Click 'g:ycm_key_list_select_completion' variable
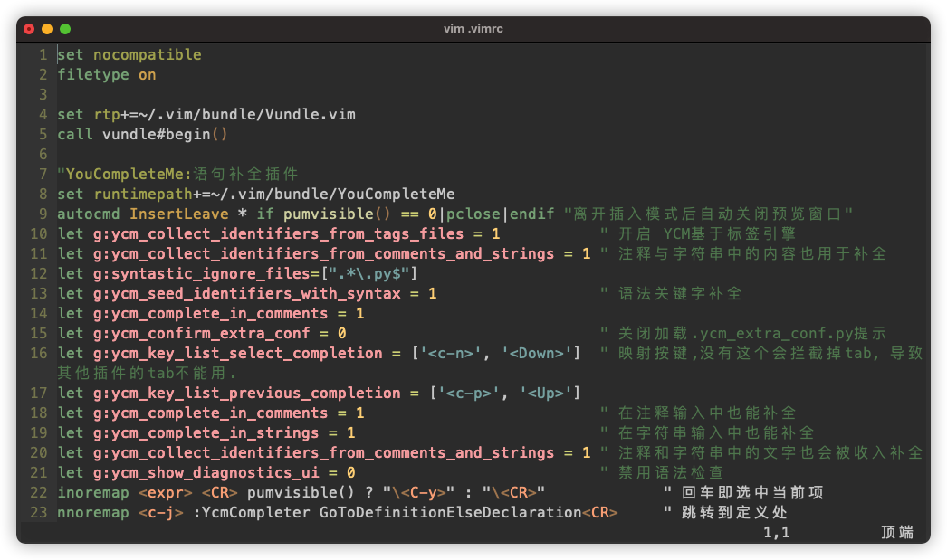947x560 pixels. [238, 353]
